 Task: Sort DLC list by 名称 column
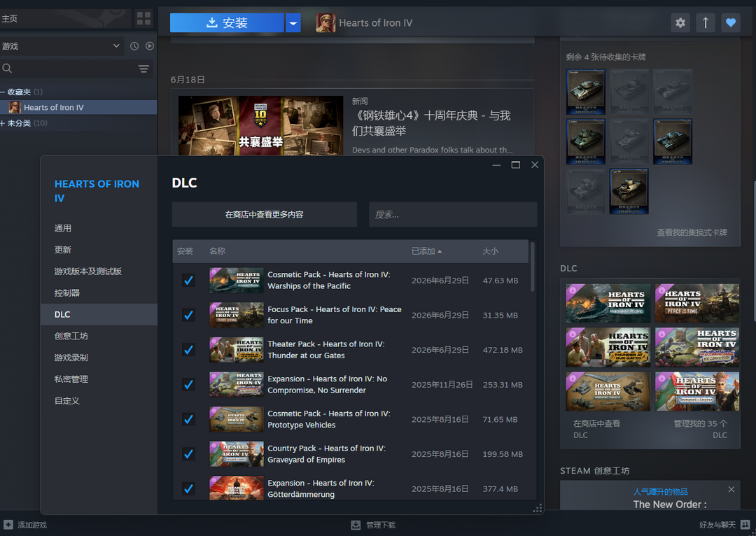tap(217, 251)
